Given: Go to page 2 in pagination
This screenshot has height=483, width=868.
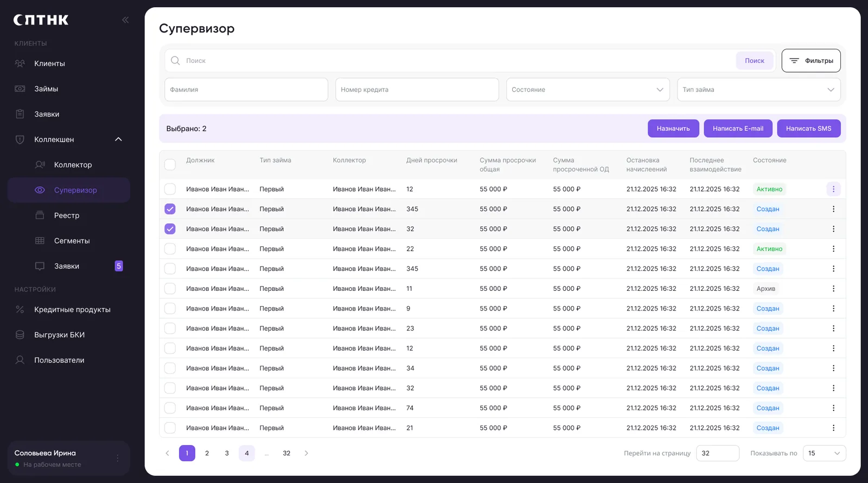Looking at the screenshot, I should [207, 453].
